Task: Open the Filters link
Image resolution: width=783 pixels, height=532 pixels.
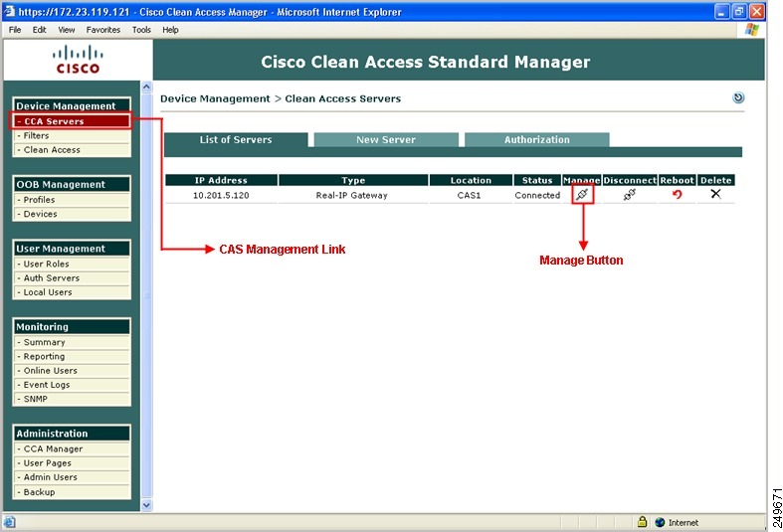Action: click(71, 136)
